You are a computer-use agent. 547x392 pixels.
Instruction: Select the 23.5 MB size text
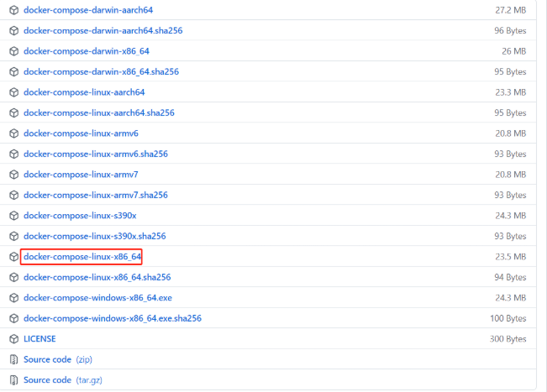click(x=510, y=257)
